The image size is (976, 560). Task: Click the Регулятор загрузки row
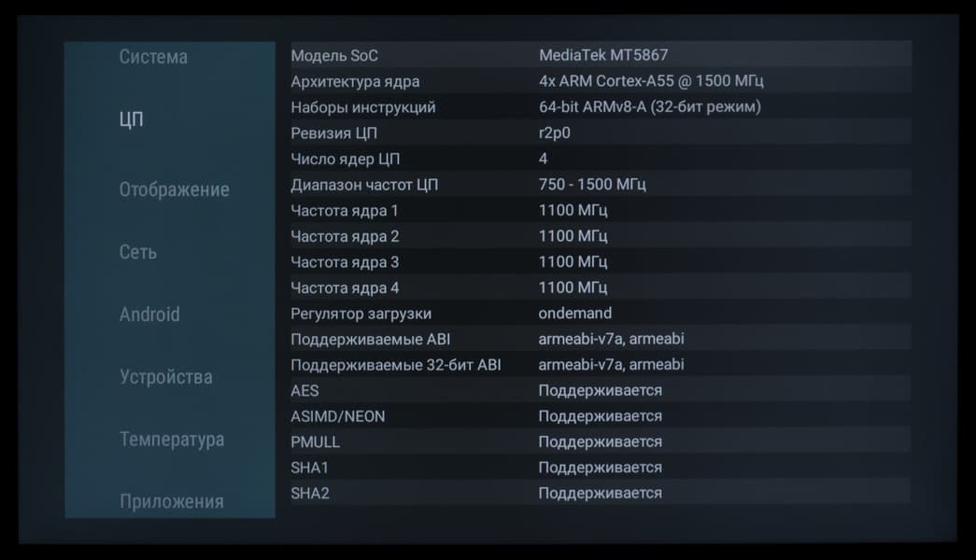600,314
